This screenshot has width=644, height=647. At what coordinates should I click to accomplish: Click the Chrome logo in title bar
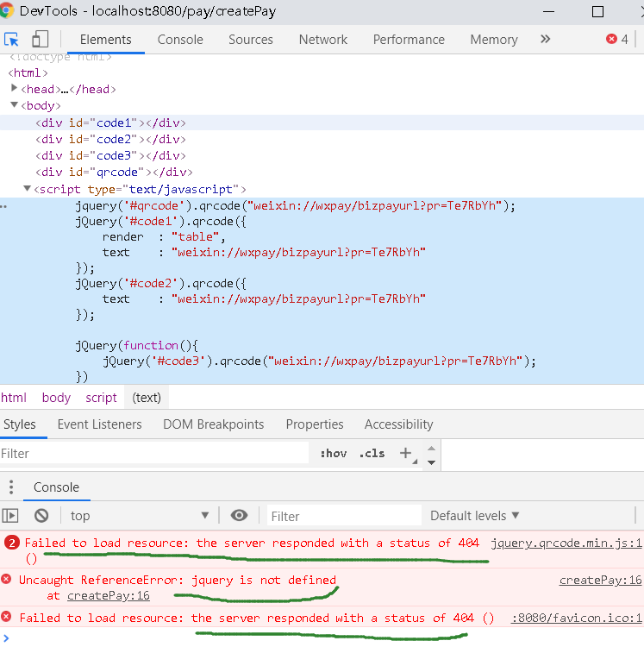click(6, 10)
